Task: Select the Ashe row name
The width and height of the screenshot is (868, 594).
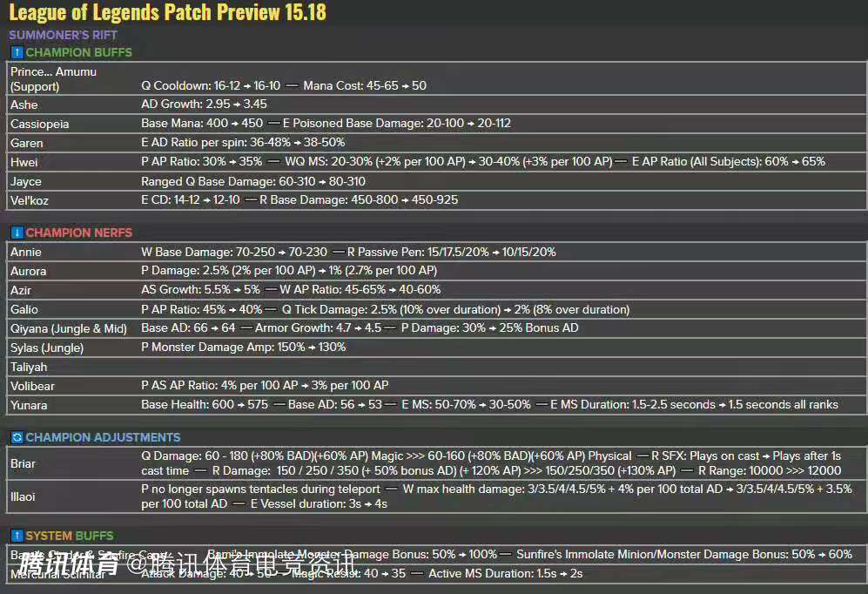Action: [24, 105]
